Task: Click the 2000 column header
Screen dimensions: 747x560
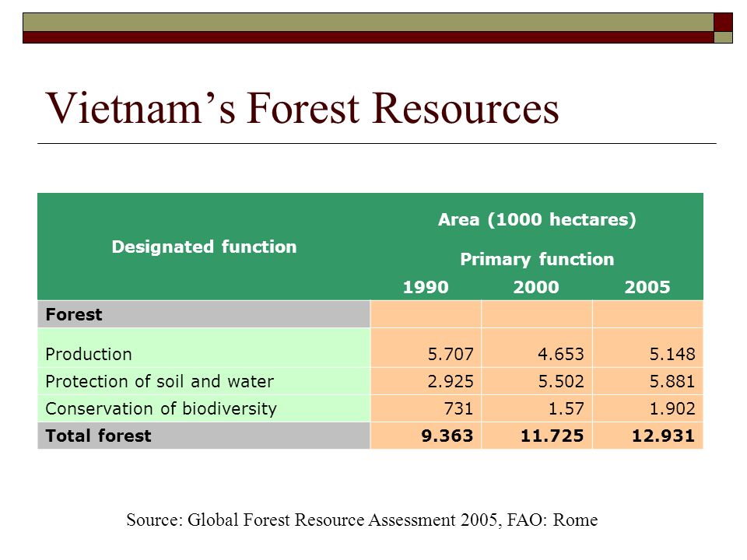Action: point(536,287)
